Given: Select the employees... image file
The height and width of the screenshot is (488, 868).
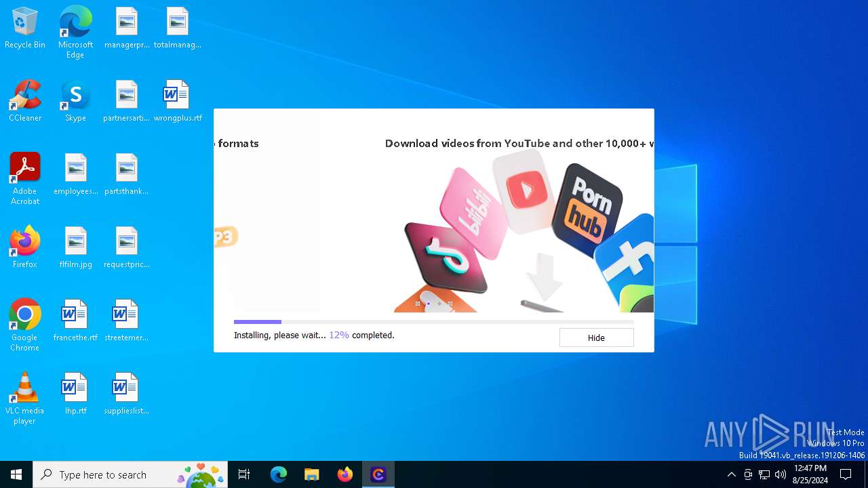Looking at the screenshot, I should click(x=75, y=175).
